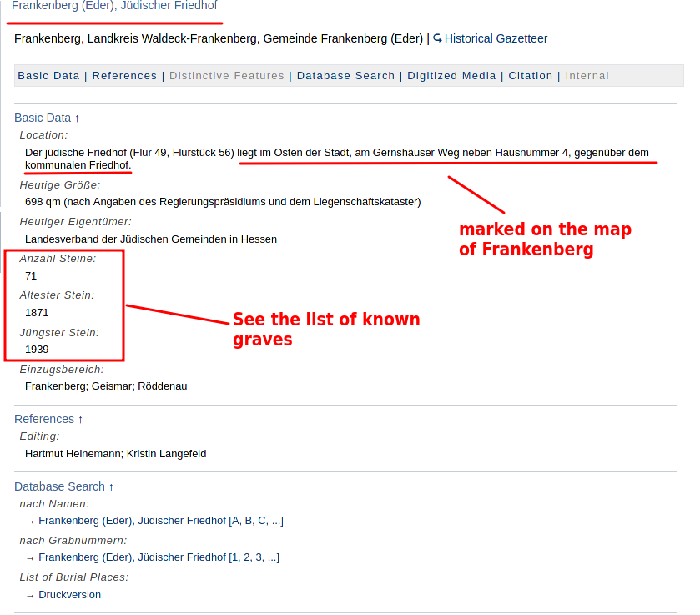Jump to Basic Data in navigation bar
The image size is (700, 615).
coord(48,76)
